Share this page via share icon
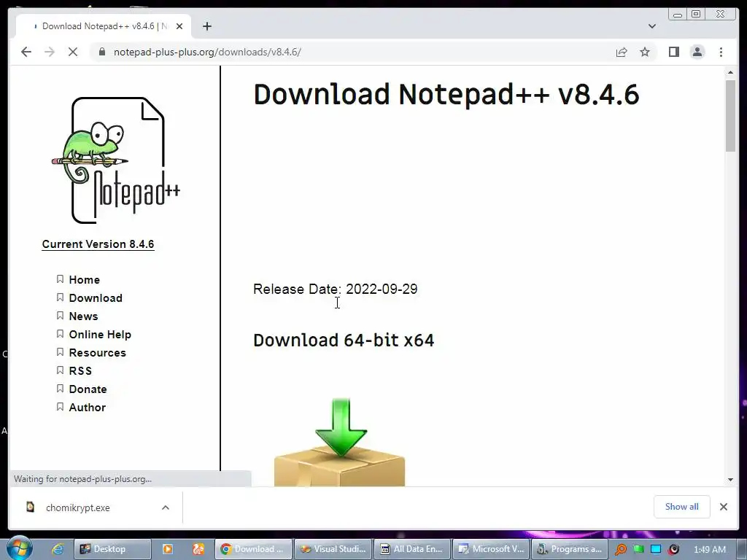This screenshot has height=560, width=747. tap(622, 52)
